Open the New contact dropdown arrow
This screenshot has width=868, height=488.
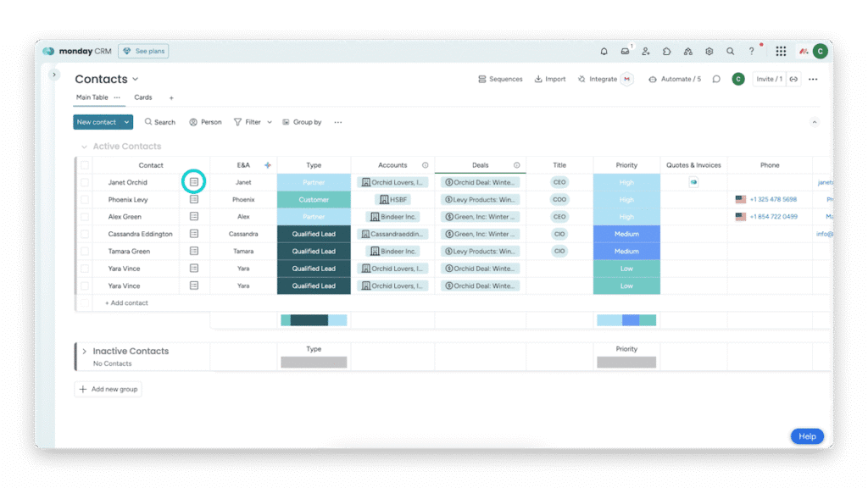coord(127,122)
